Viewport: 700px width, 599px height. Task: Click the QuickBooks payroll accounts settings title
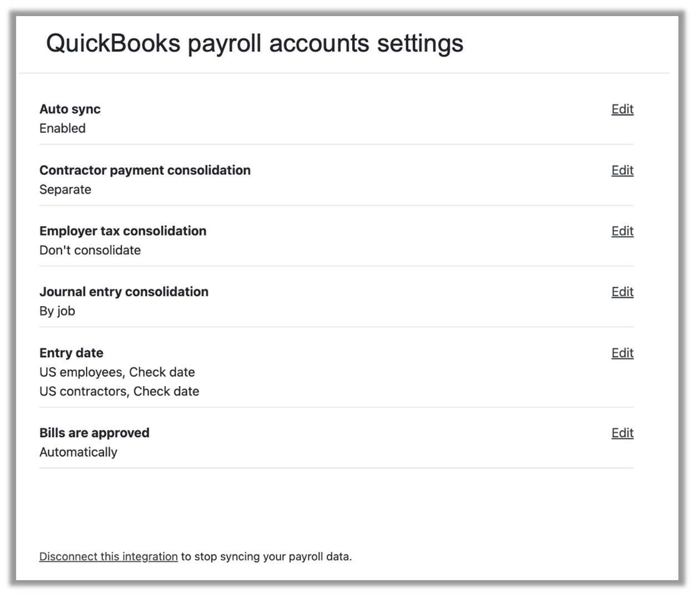click(x=254, y=43)
